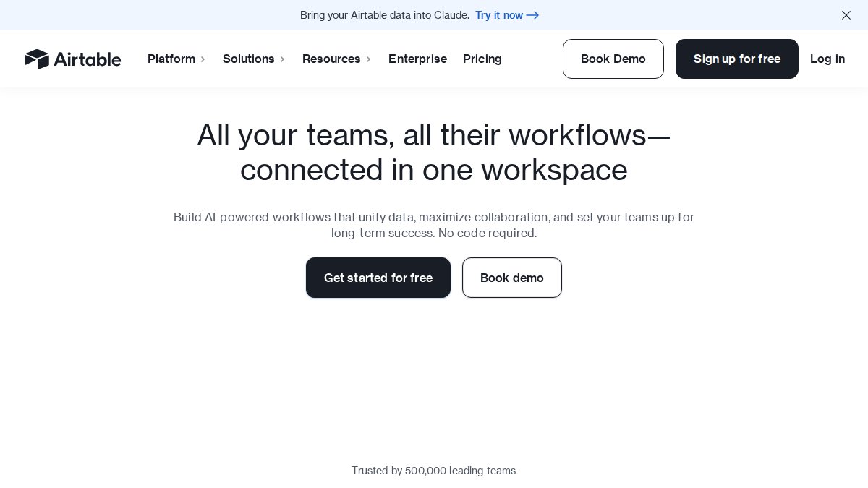Screen dimensions: 868x488
Task: Click the hero headline "All your teams"
Action: (x=434, y=153)
